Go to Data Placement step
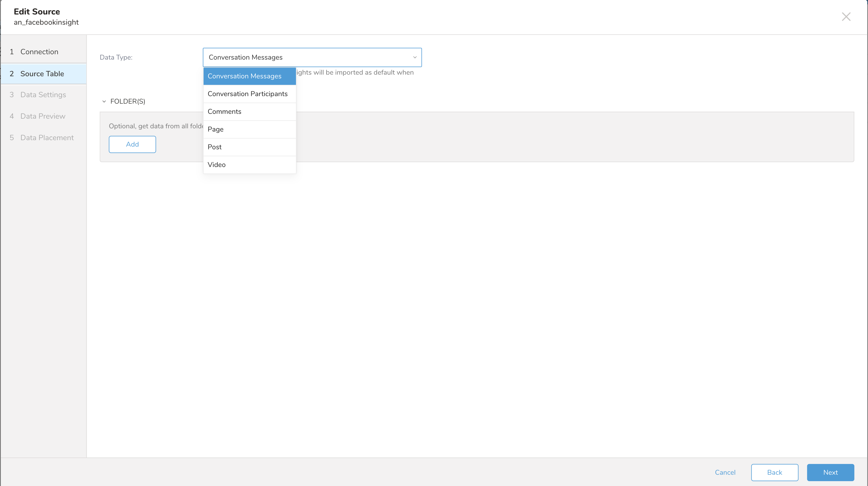Image resolution: width=868 pixels, height=486 pixels. [47, 138]
